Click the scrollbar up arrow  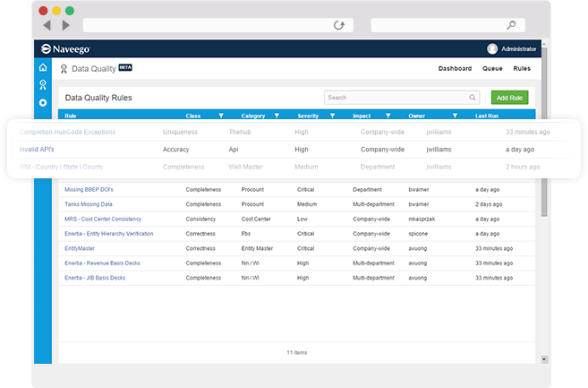pyautogui.click(x=544, y=44)
